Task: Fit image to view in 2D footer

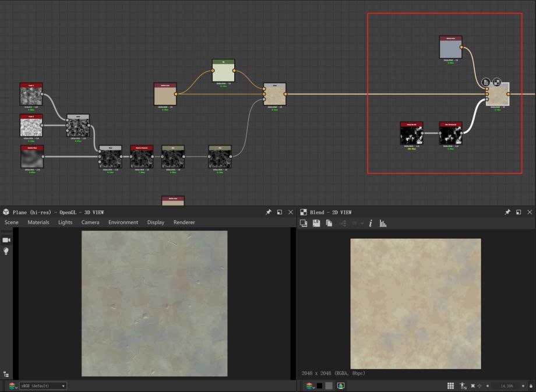Action: click(472, 386)
